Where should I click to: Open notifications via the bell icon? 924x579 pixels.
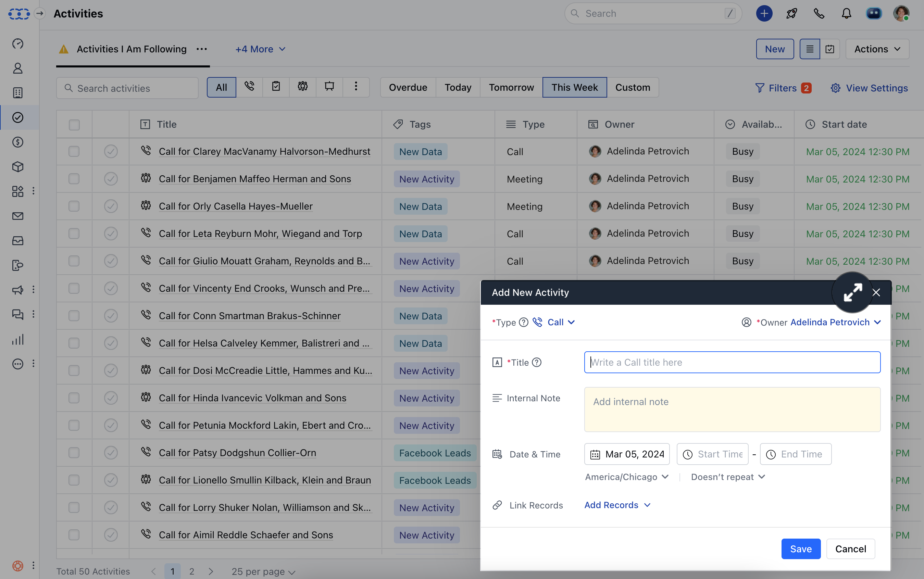846,13
